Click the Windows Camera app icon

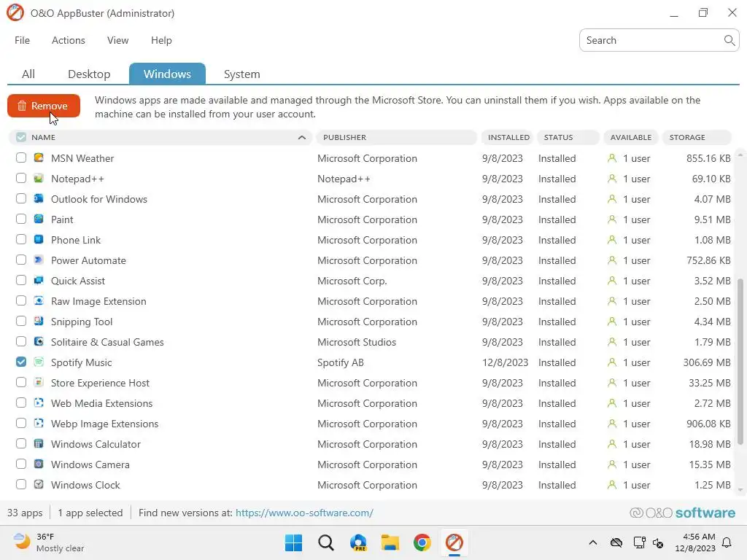39,464
